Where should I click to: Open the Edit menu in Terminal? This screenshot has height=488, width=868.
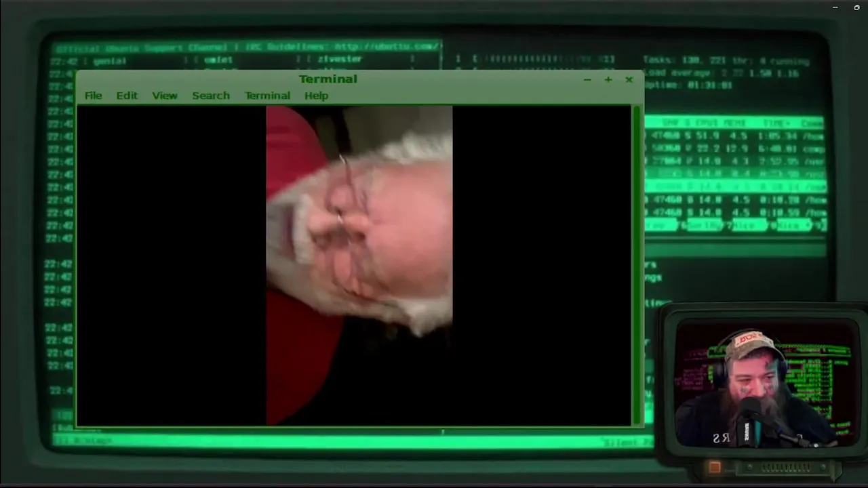pos(127,96)
